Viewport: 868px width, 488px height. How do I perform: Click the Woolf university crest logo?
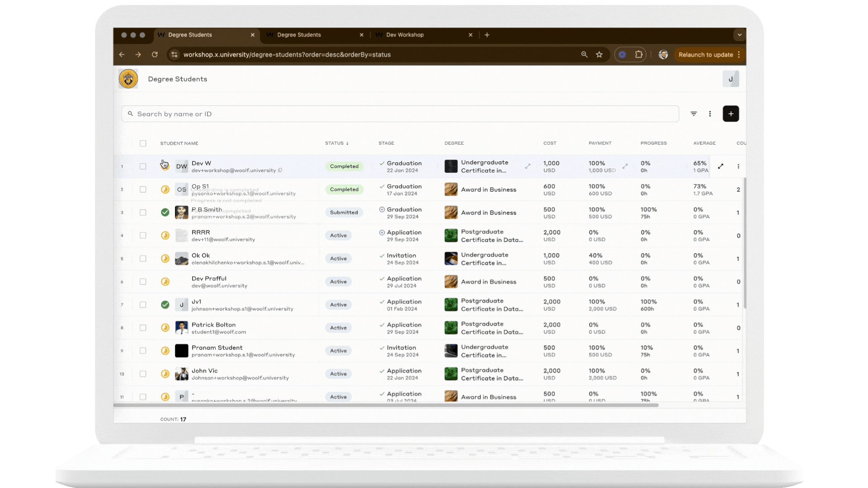tap(128, 78)
